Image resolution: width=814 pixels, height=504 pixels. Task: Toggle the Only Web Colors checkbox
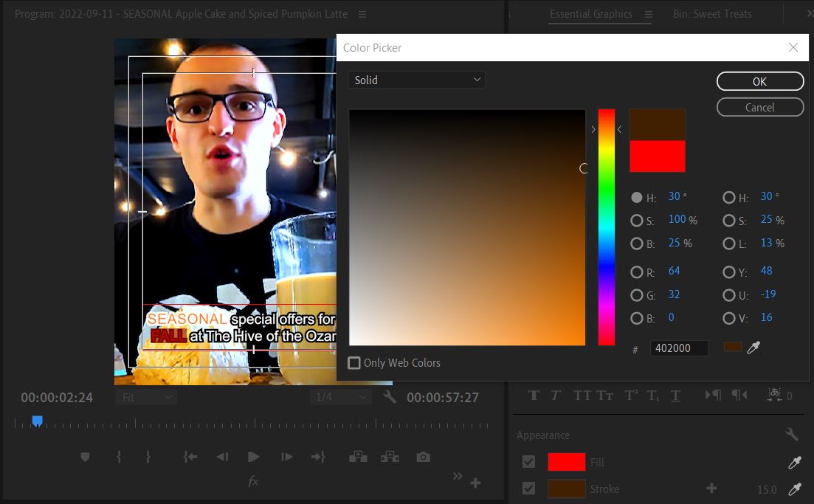click(354, 363)
